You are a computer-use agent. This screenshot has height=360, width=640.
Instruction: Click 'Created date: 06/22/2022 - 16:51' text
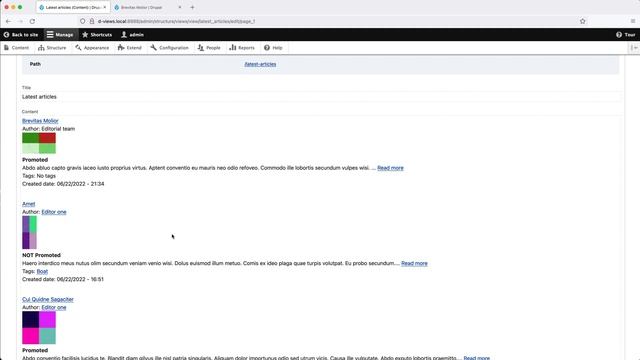63,280
